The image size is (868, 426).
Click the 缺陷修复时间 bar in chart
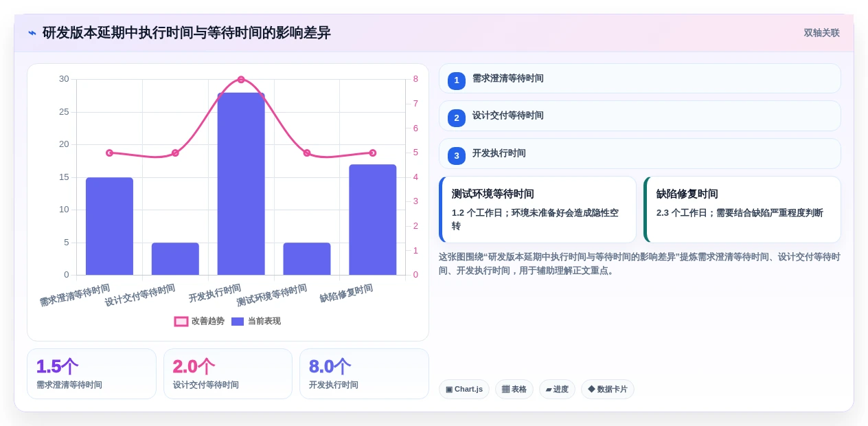tap(373, 220)
